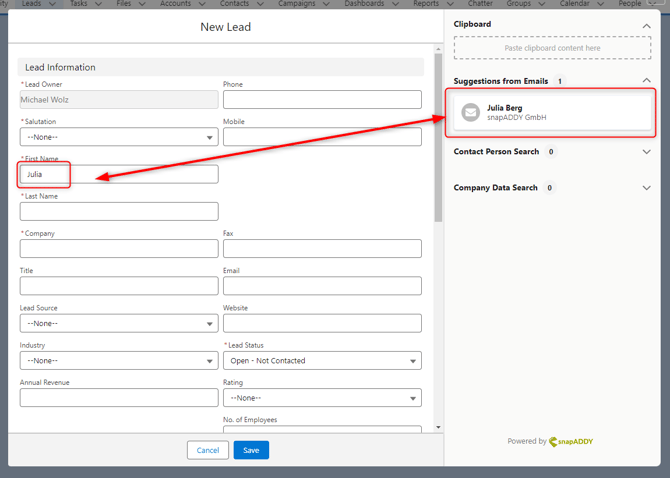
Task: Open the Salutation dropdown
Action: (x=118, y=137)
